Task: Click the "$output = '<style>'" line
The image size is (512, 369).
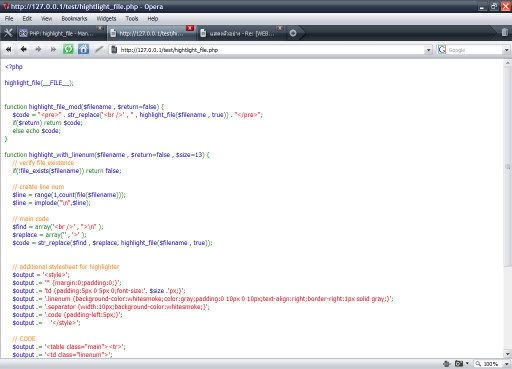Action: [x=41, y=275]
